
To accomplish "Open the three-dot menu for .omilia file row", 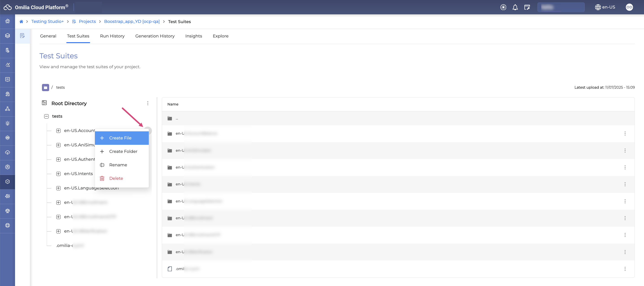I will pyautogui.click(x=625, y=269).
